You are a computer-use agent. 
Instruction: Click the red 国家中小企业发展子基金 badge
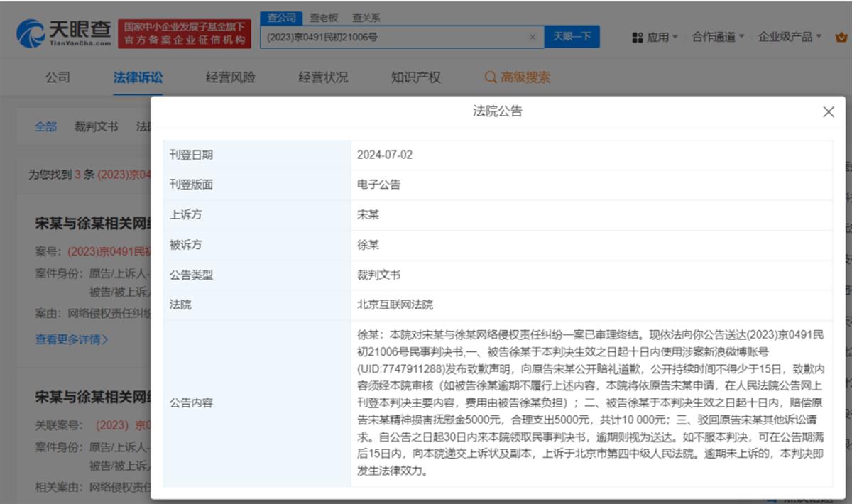[183, 31]
